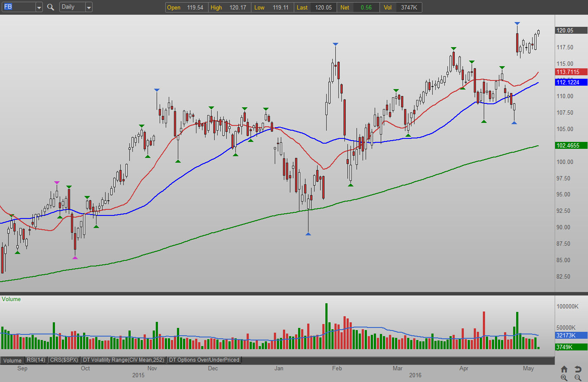Click the white 120.05 label on price axis

571,30
